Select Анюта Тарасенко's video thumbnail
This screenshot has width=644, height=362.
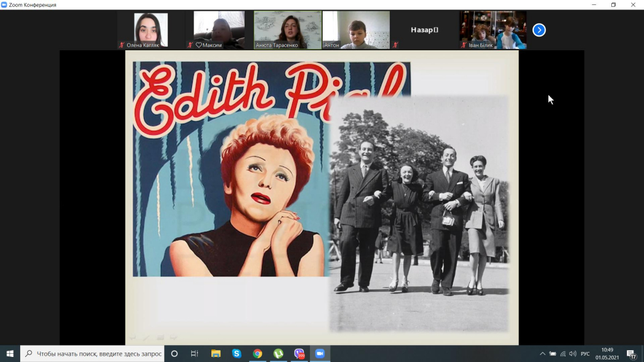point(287,30)
